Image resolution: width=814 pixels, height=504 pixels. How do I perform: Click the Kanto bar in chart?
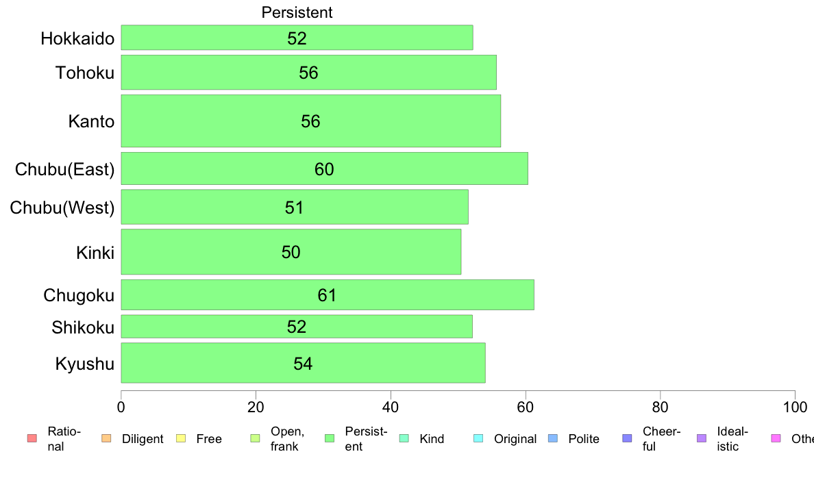311,121
